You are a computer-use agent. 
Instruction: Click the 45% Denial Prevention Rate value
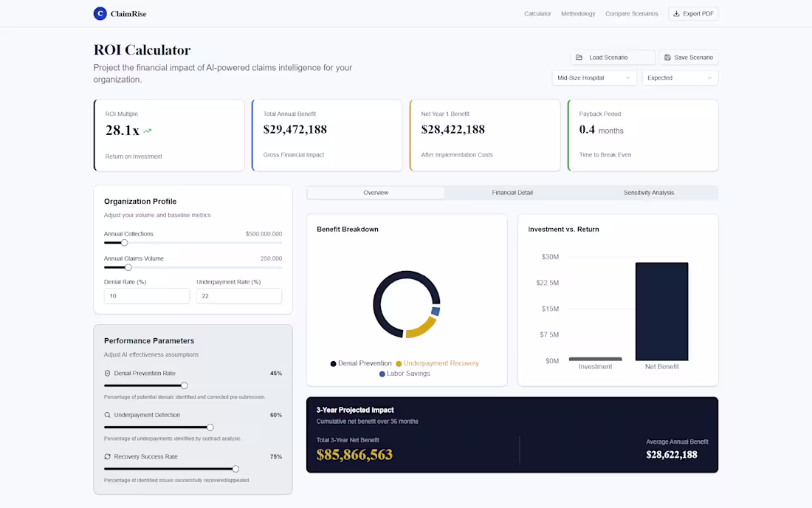[x=276, y=374]
